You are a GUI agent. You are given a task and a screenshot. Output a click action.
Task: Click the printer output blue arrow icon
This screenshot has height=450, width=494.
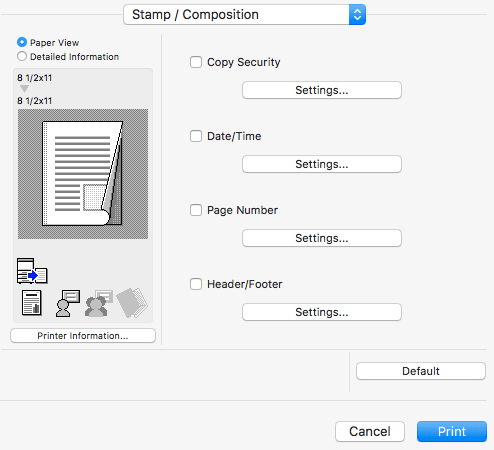32,271
